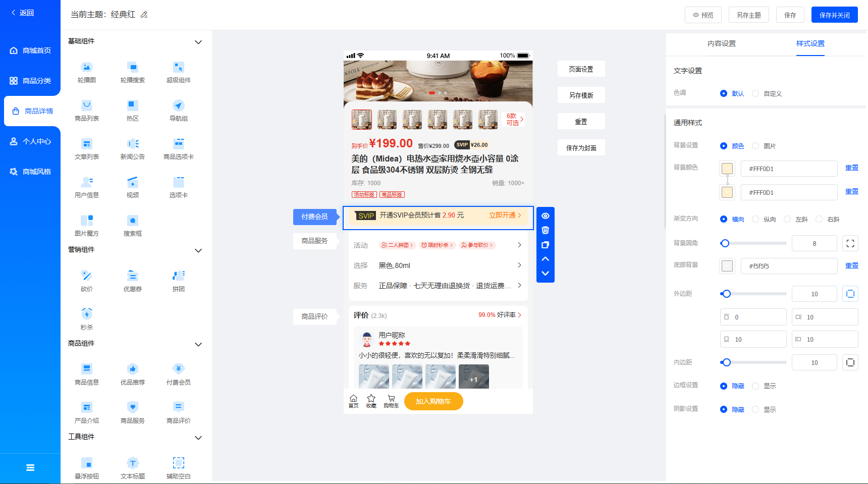868x484 pixels.
Task: Set background type to 图片
Action: point(764,146)
